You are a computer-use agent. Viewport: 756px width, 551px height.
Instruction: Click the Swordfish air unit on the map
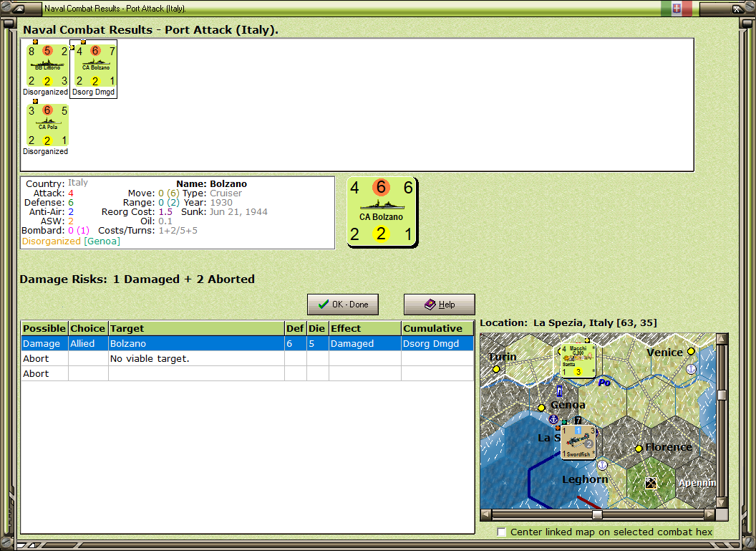(578, 442)
